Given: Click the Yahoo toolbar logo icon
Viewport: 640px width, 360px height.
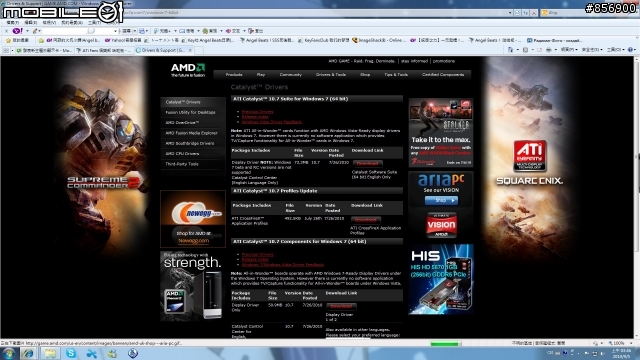Looking at the screenshot, I should coord(18,31).
